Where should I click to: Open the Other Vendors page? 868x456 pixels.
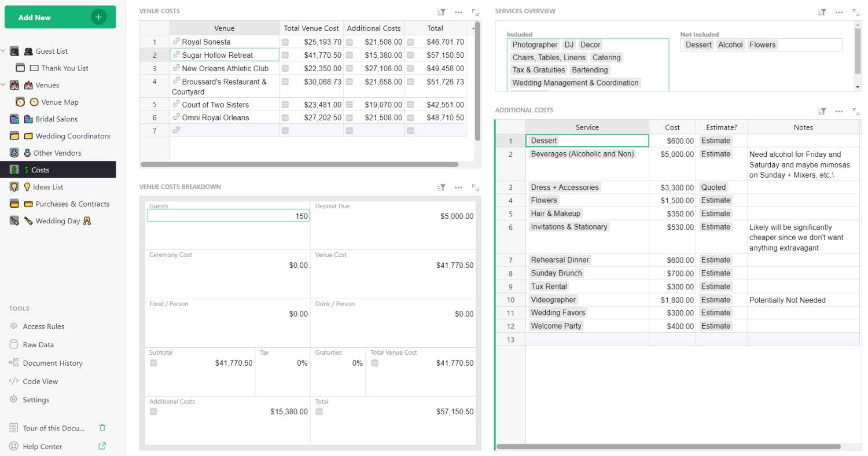point(57,153)
